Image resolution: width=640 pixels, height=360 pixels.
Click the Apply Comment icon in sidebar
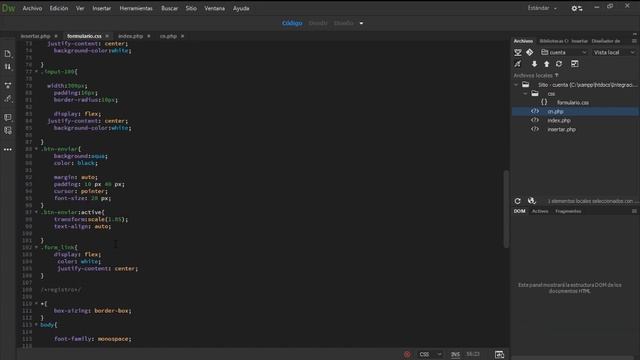pos(8,118)
